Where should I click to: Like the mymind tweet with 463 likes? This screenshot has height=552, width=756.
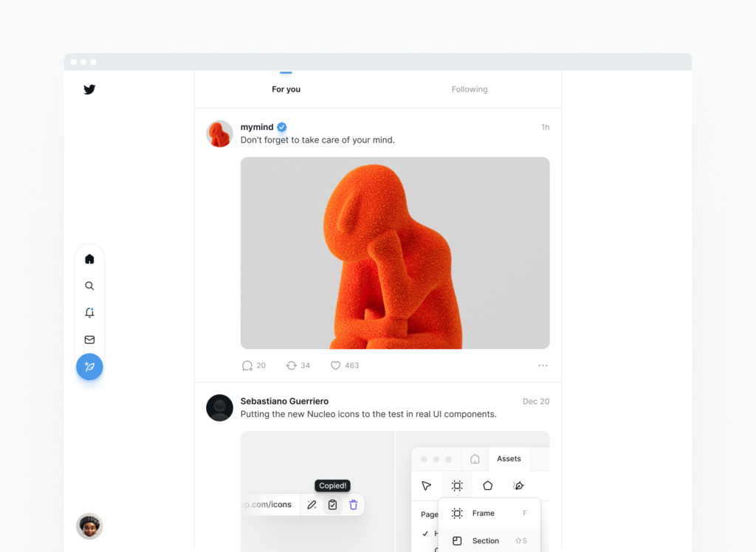tap(344, 365)
